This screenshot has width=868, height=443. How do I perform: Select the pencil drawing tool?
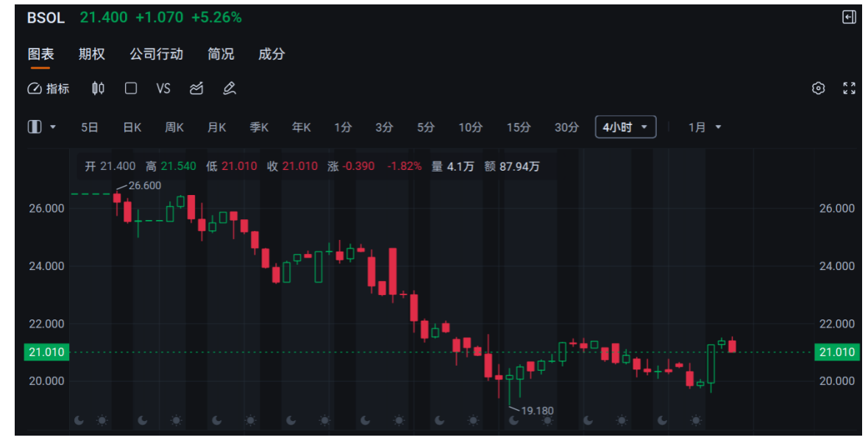pyautogui.click(x=230, y=88)
